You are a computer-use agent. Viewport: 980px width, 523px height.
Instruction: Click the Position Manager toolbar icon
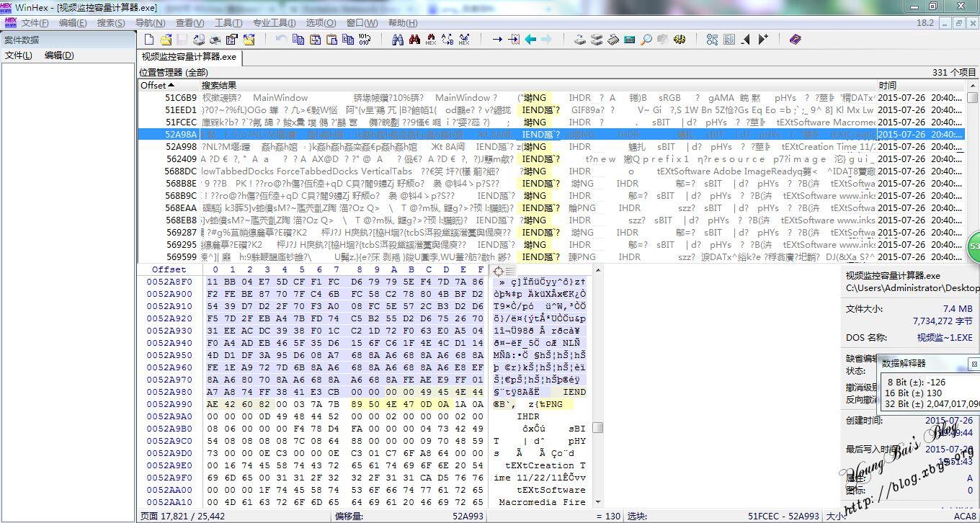coord(729,40)
